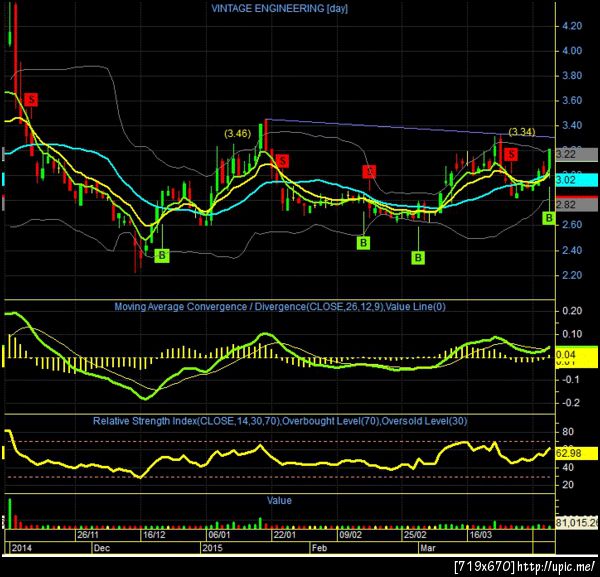Screen dimensions: 600x577
Task: Click the green B marker near 25/02
Action: click(x=418, y=258)
